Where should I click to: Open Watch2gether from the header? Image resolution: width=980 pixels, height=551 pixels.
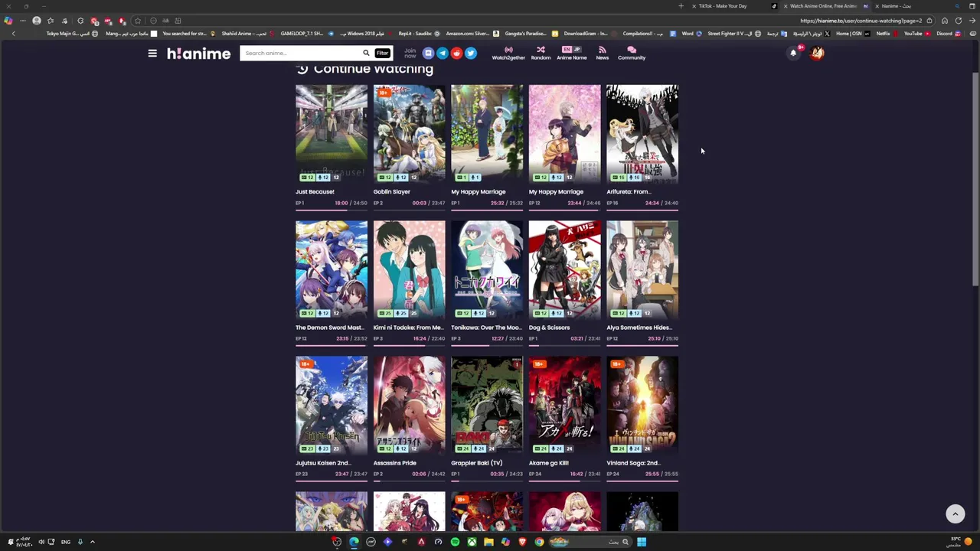pyautogui.click(x=508, y=53)
